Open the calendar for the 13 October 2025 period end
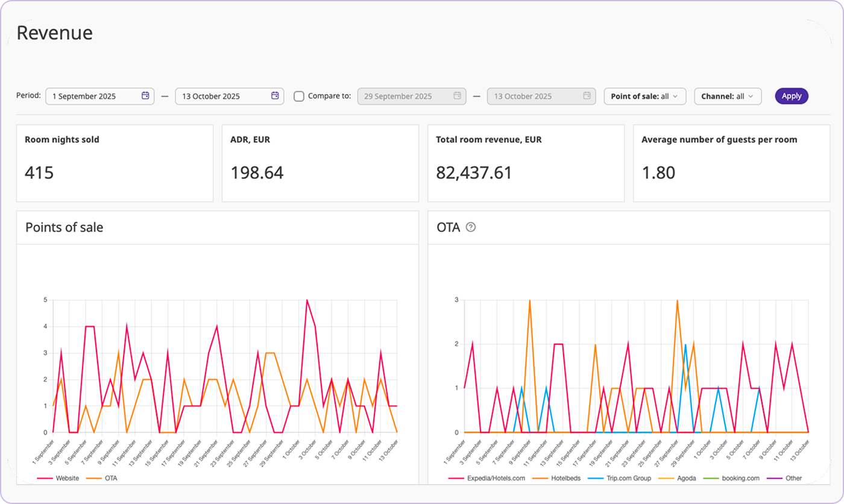Screen dimensions: 844x504 (x=274, y=96)
